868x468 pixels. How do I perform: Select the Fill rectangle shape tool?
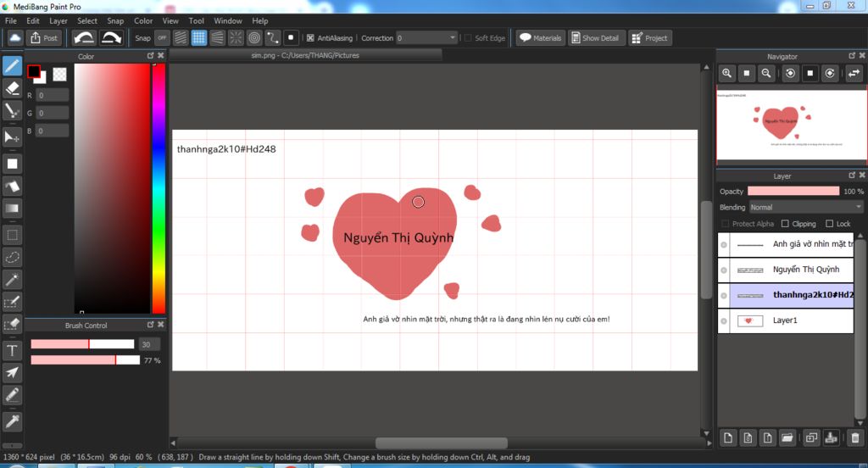pos(12,164)
